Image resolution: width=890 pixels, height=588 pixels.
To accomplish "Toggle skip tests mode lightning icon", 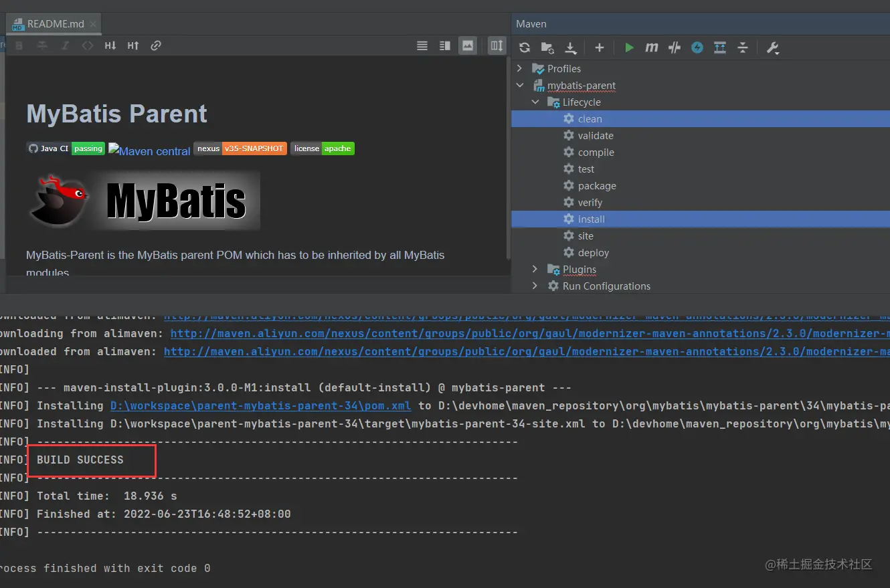I will pos(697,47).
